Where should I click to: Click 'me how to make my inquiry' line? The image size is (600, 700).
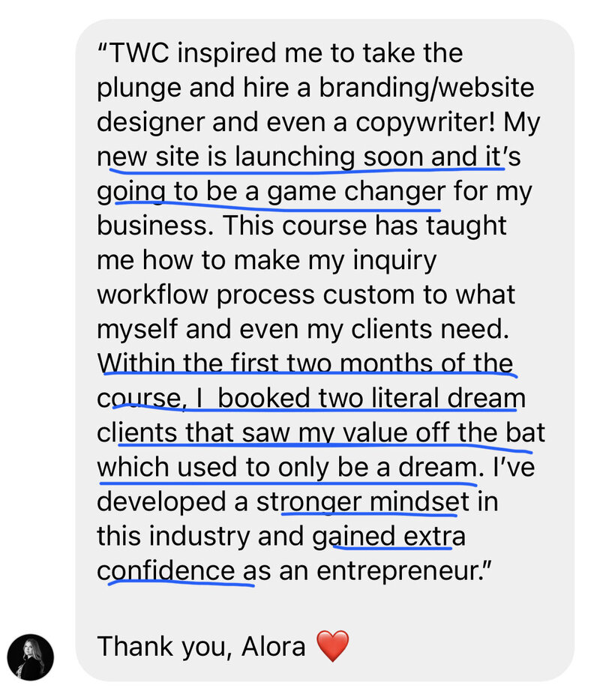267,261
